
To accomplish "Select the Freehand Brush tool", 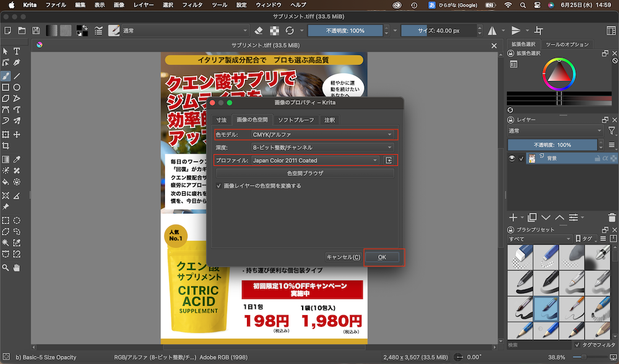I will tap(6, 76).
